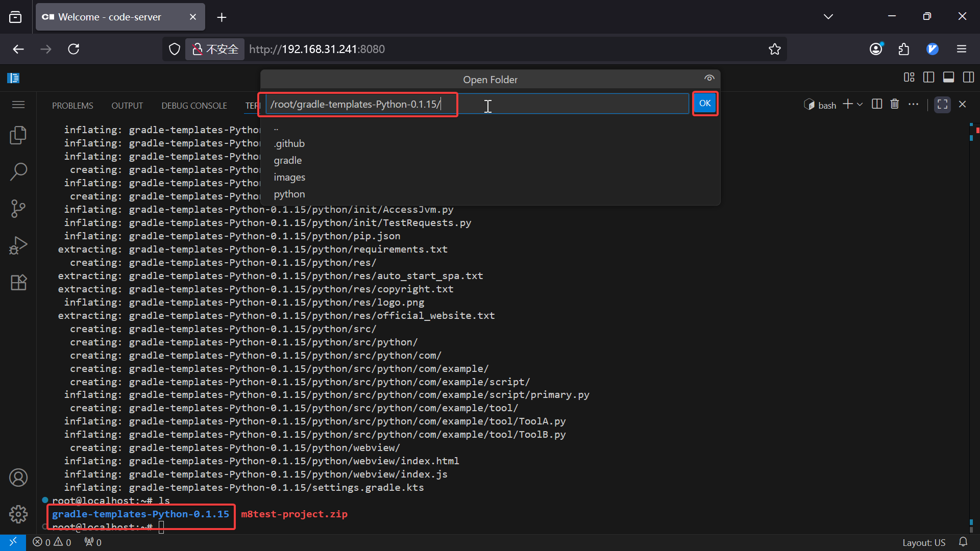Open the Run and Debug view
Screen dimensions: 980x551
point(18,245)
